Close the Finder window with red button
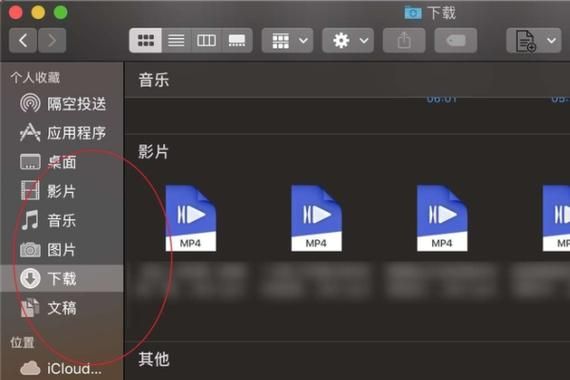The height and width of the screenshot is (380, 570). coord(16,12)
